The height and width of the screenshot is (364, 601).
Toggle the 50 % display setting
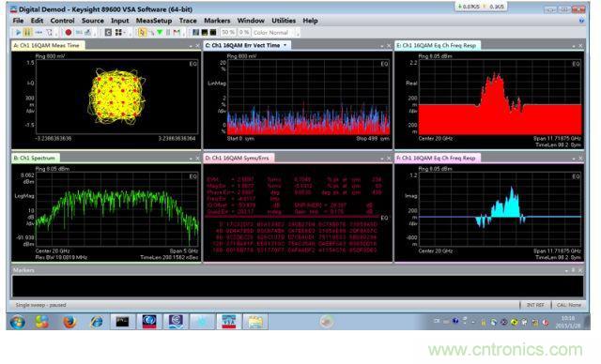click(x=228, y=33)
